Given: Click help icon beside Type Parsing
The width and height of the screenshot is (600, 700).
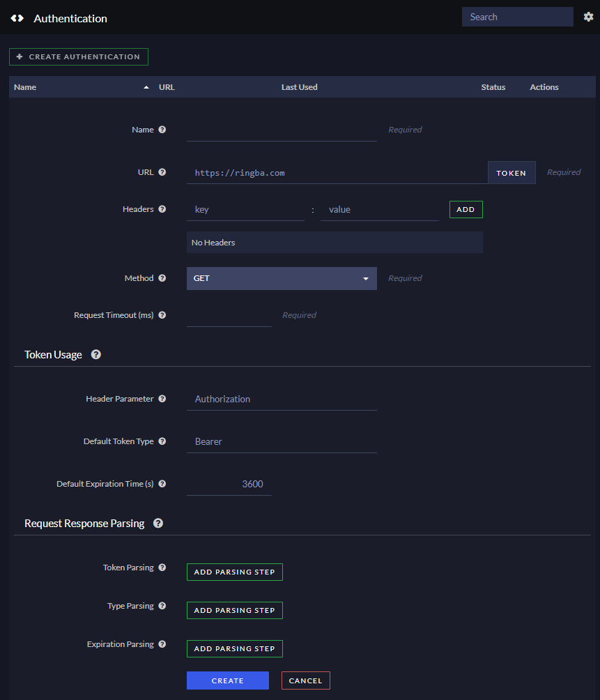Looking at the screenshot, I should coord(162,606).
